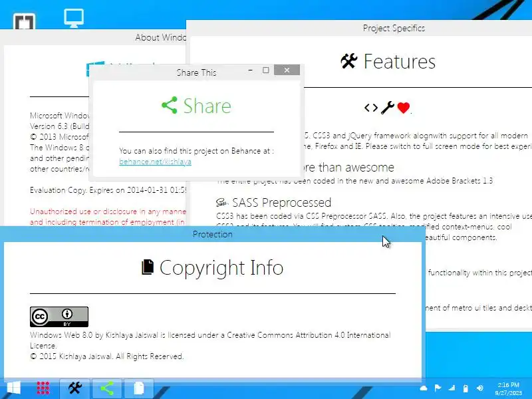The width and height of the screenshot is (532, 399).
Task: Click the wrench icon in Features
Action: [388, 108]
